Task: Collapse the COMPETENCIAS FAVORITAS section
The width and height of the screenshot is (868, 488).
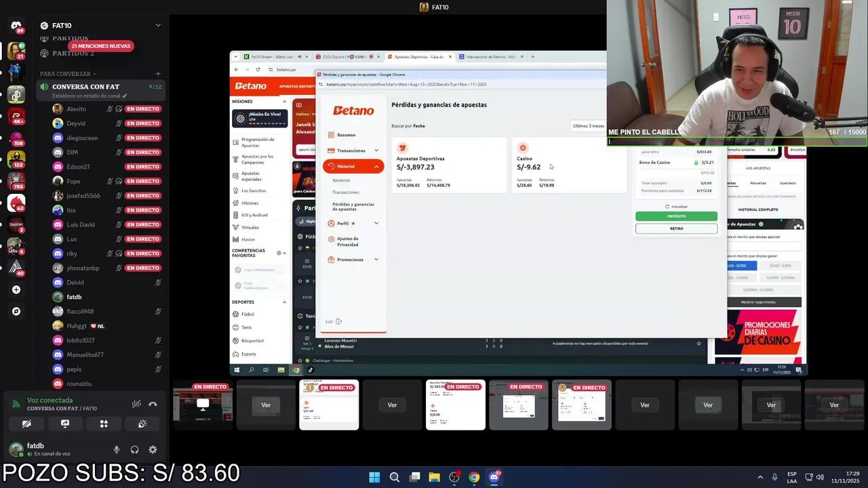Action: [x=284, y=253]
